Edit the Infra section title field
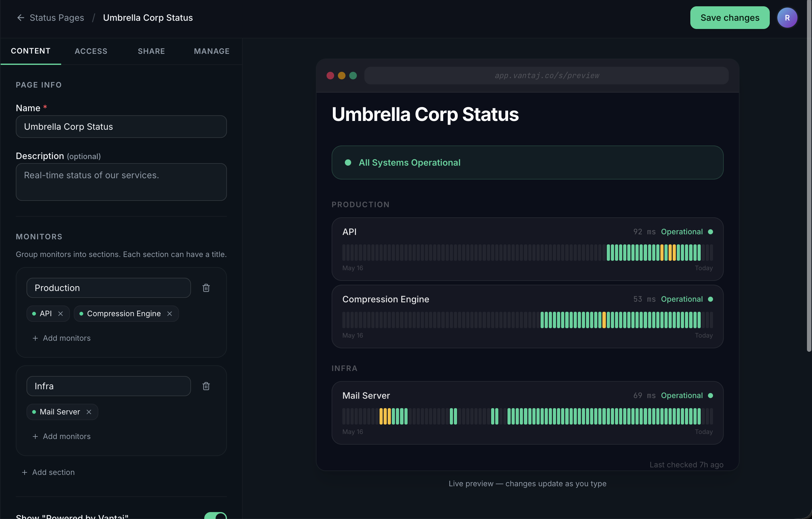The height and width of the screenshot is (519, 812). tap(109, 386)
